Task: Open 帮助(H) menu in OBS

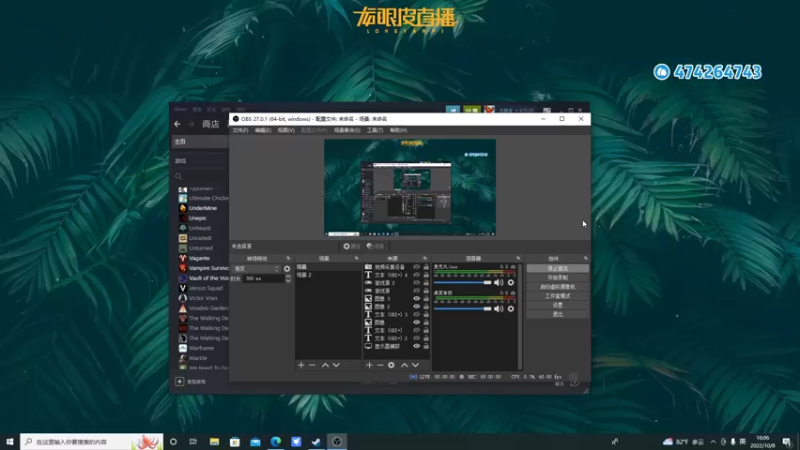Action: pyautogui.click(x=398, y=131)
